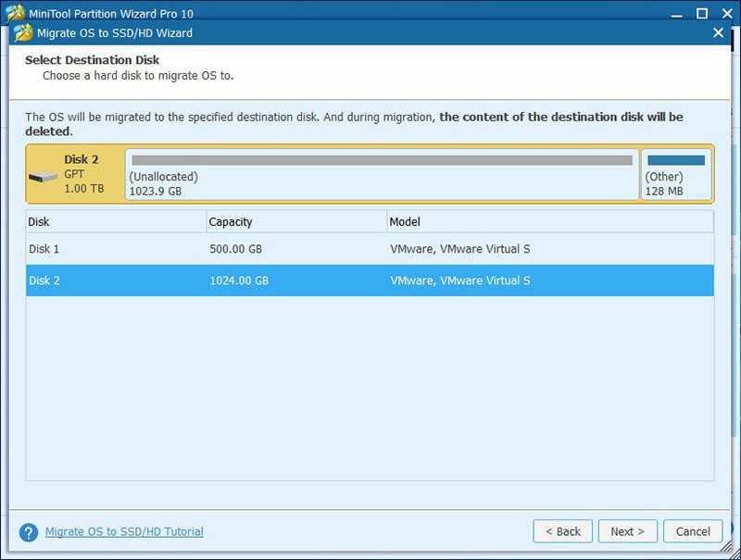
Task: Sort by the Capacity column header
Action: 296,221
